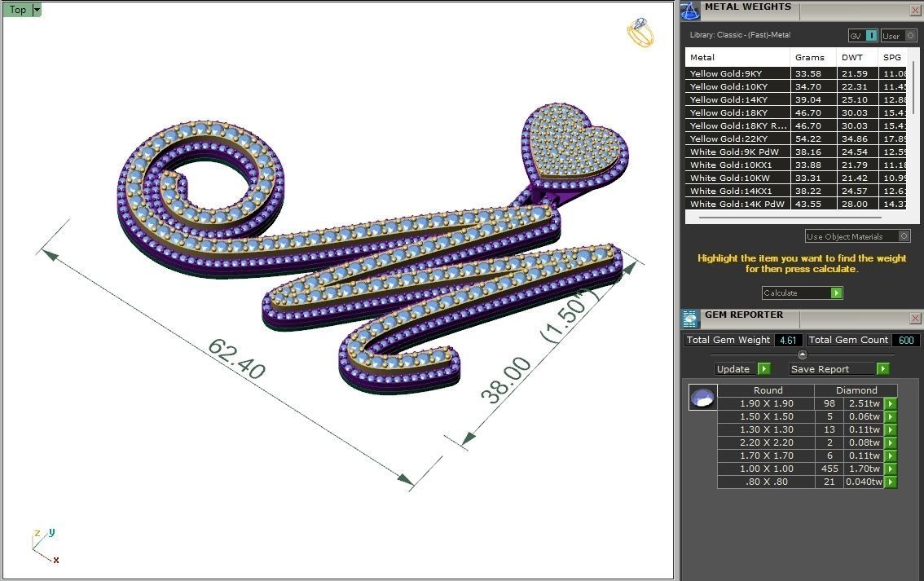Collapse the gem totals with the up-arrow handle

pos(802,354)
